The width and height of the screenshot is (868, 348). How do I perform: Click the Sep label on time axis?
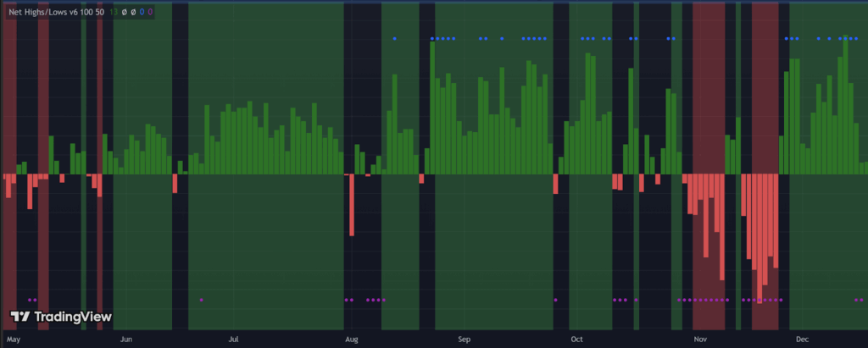pyautogui.click(x=464, y=340)
